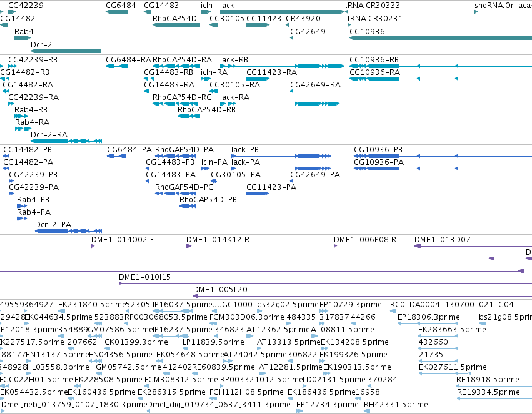Viewport: 532px width, 414px height.
Task: Click the CR43920 gene label
Action: [303, 19]
